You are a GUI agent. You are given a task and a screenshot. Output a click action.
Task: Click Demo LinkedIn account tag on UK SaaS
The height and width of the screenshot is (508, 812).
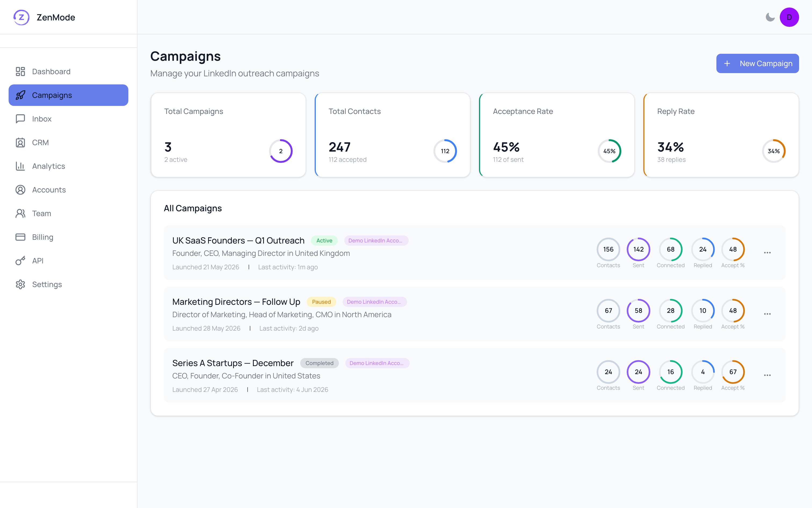(376, 241)
